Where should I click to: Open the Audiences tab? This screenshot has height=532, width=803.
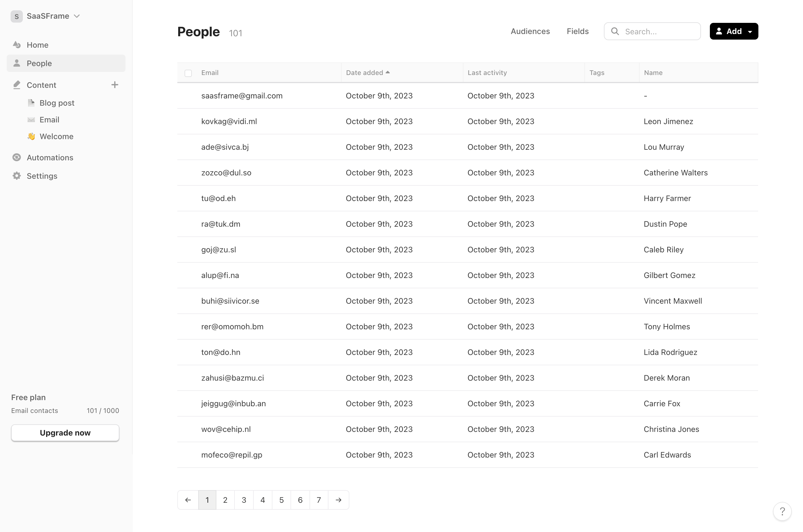pos(530,31)
